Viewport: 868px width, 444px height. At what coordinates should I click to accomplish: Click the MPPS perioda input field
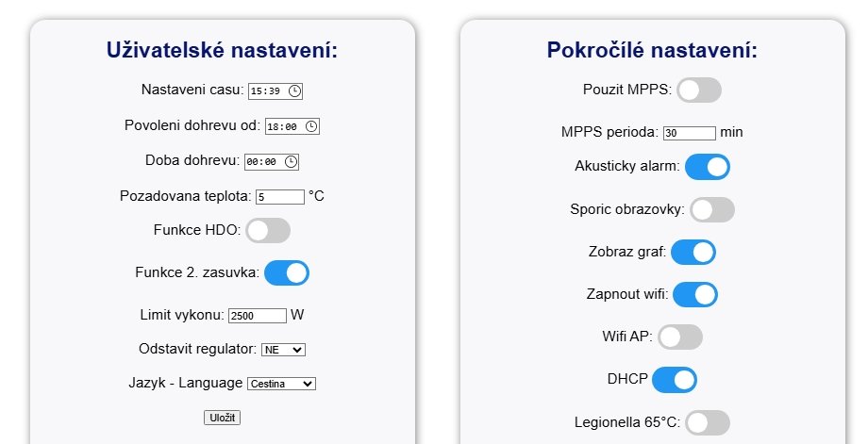689,133
